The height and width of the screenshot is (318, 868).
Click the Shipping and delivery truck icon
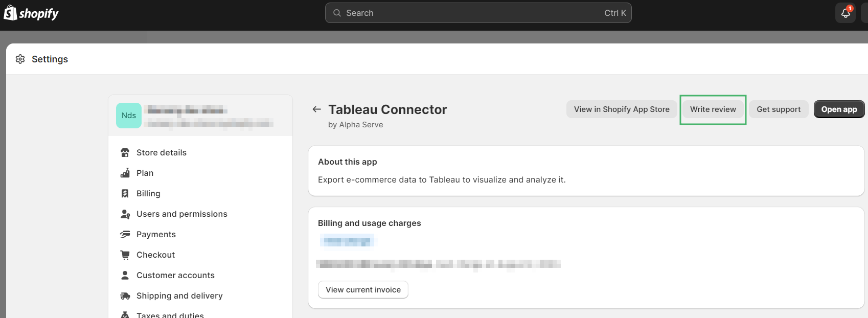[x=125, y=296]
